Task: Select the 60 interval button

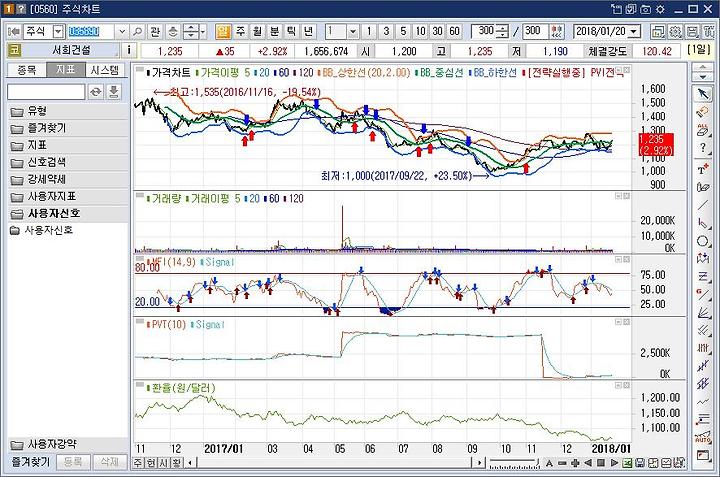Action: click(x=455, y=32)
